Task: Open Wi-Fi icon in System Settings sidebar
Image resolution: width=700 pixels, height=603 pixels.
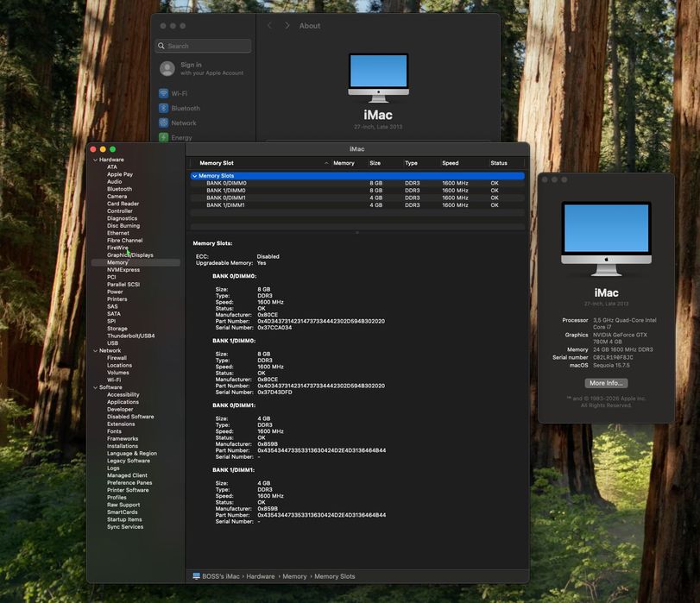Action: (163, 93)
